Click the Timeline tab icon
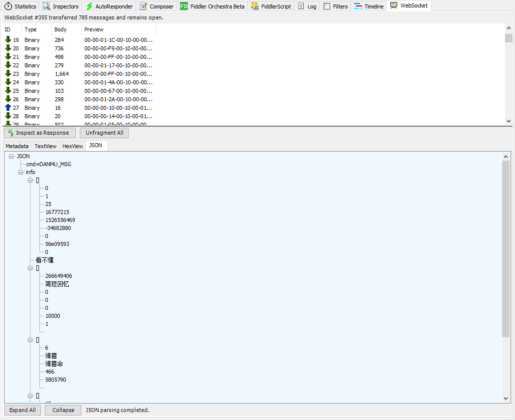The height and width of the screenshot is (420, 515). 358,6
